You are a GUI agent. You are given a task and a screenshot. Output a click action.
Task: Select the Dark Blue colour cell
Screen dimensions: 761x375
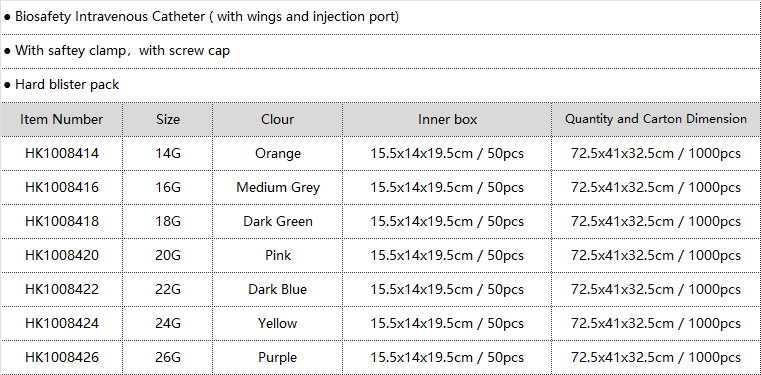coord(278,289)
